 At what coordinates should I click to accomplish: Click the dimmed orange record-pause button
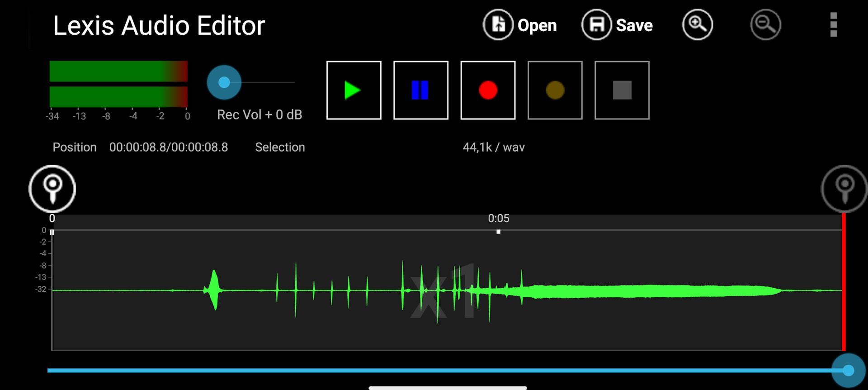point(555,90)
